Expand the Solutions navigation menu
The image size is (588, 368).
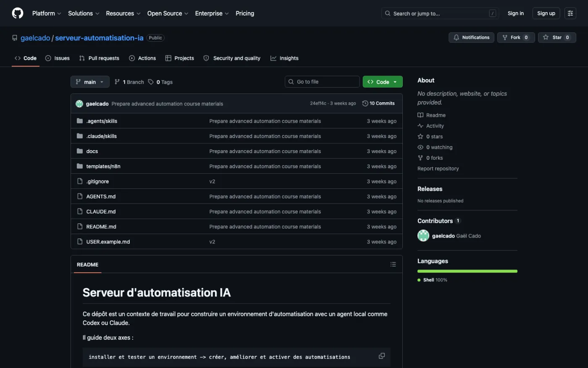tap(84, 13)
